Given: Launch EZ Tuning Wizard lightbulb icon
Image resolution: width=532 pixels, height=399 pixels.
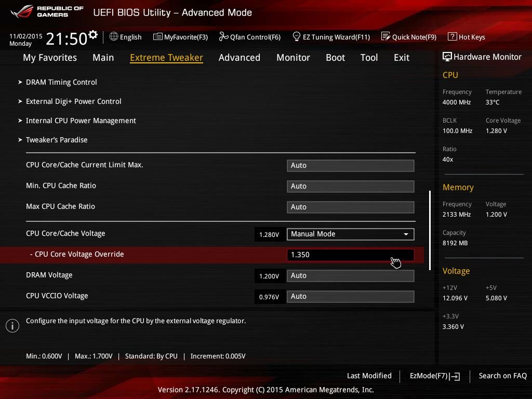Looking at the screenshot, I should point(296,36).
